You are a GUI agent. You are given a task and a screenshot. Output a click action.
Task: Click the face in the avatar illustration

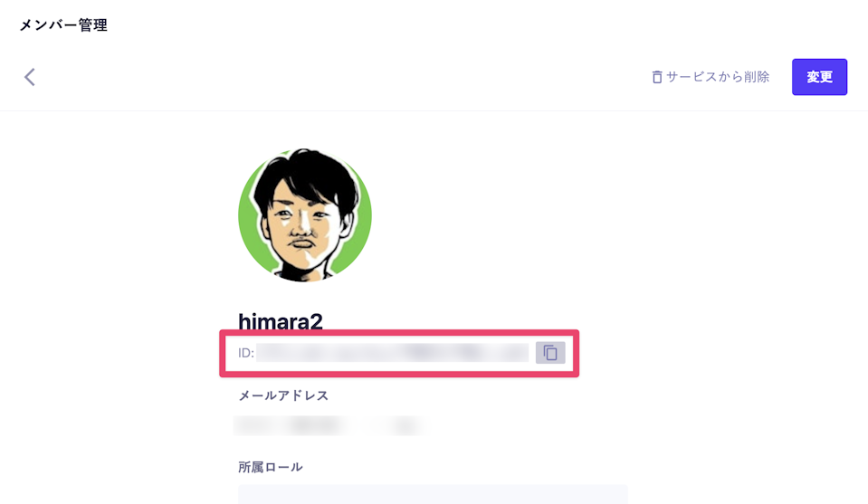299,226
